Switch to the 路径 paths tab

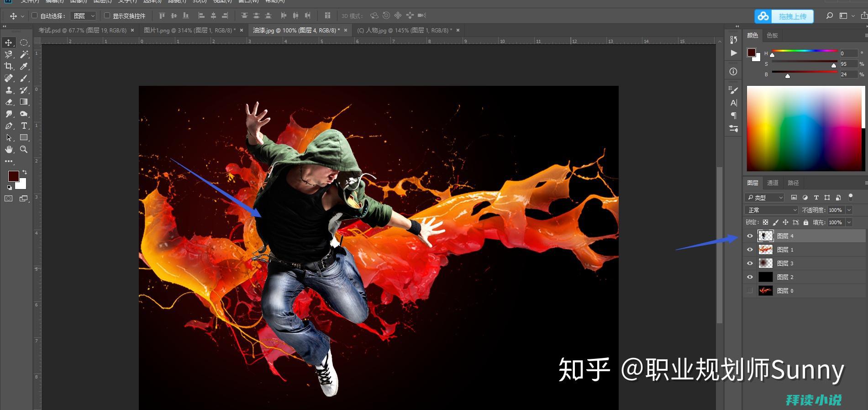coord(794,183)
